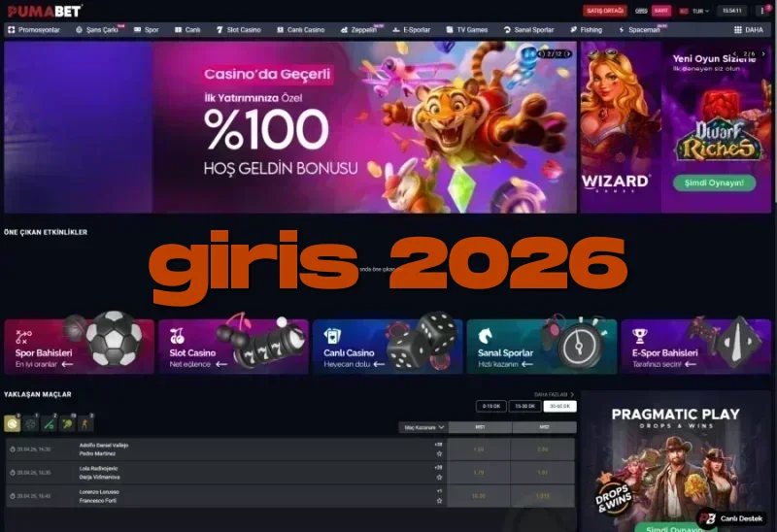Select the tennis ball sport filter icon
777x532 pixels.
click(x=12, y=424)
